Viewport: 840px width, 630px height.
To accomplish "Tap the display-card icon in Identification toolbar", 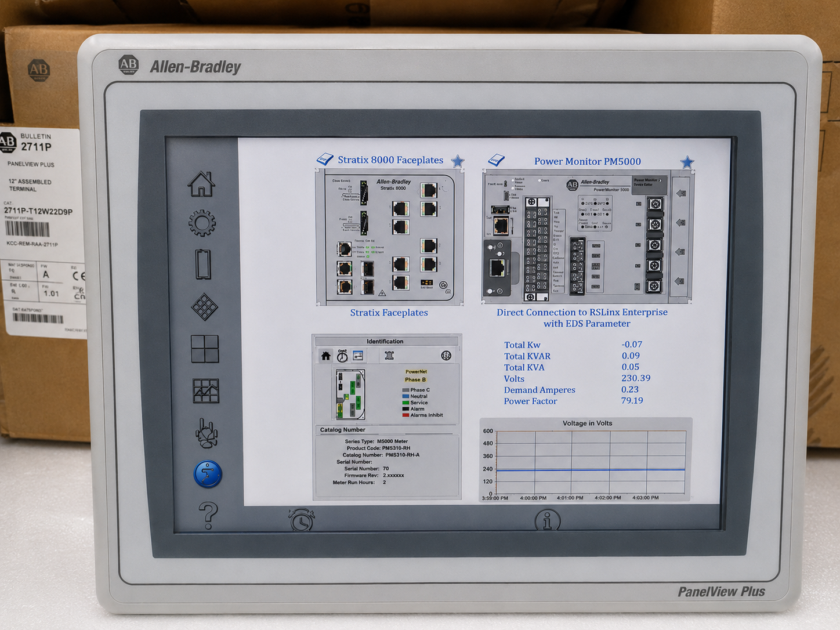I will pos(358,356).
